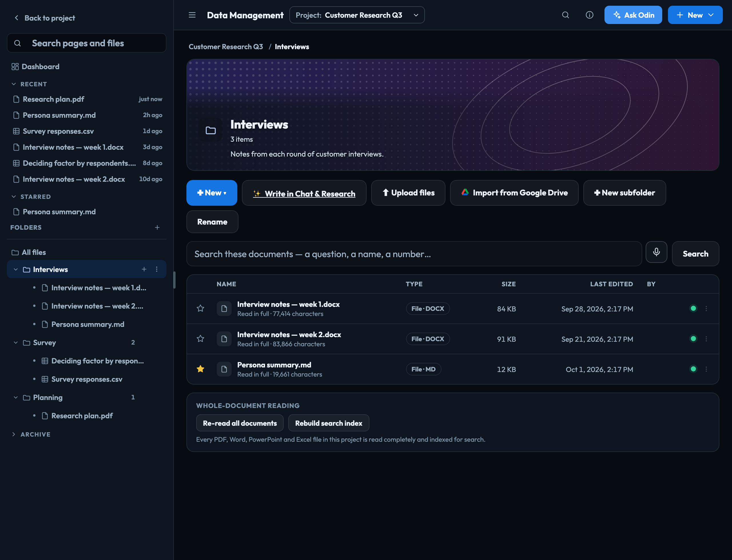This screenshot has width=732, height=560.
Task: Collapse the Survey folder chevron
Action: (x=16, y=342)
